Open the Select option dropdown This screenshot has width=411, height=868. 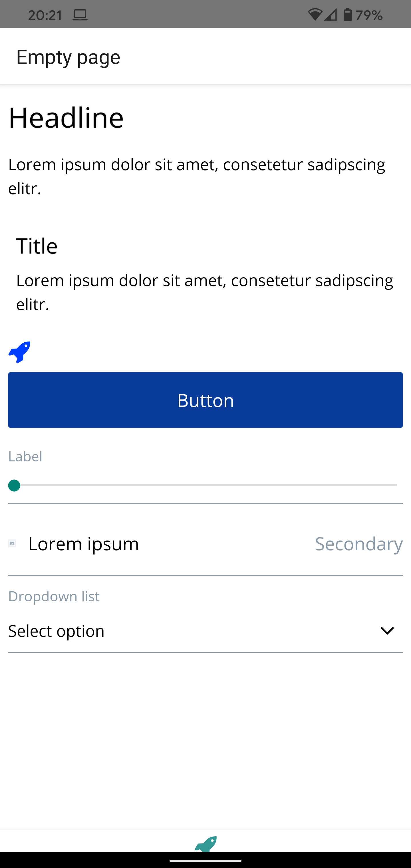(205, 631)
